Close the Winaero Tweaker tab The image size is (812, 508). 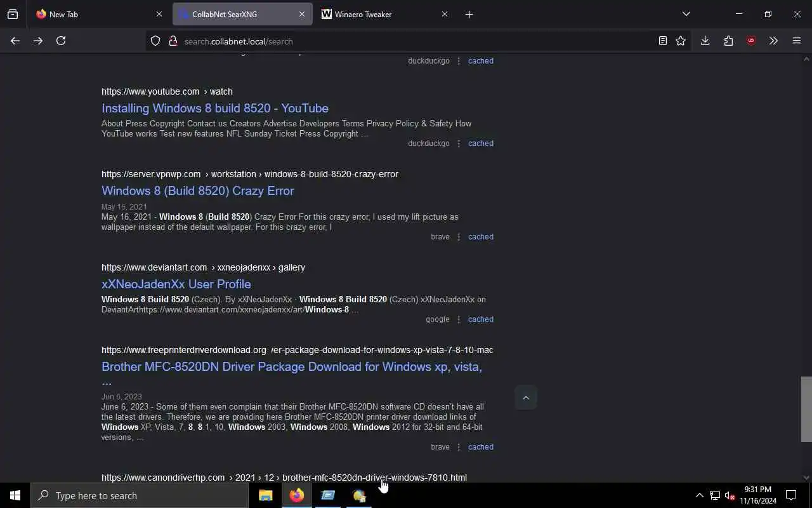coord(444,14)
